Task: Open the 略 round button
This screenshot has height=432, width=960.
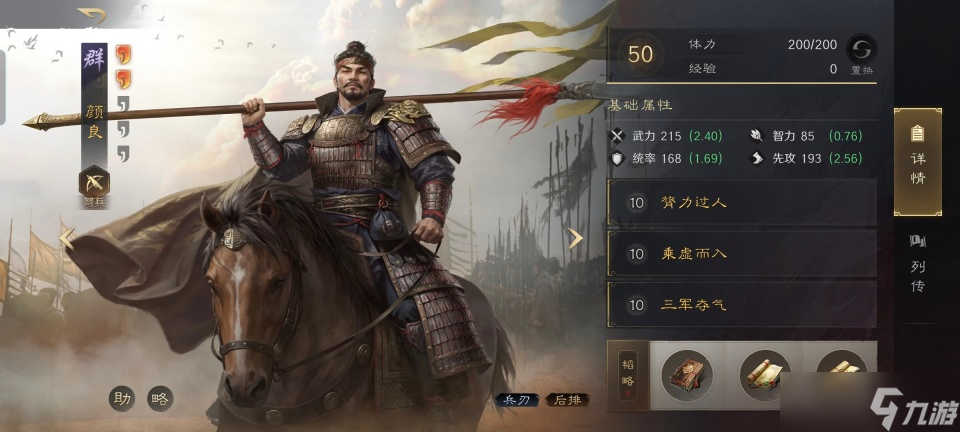Action: click(x=160, y=398)
